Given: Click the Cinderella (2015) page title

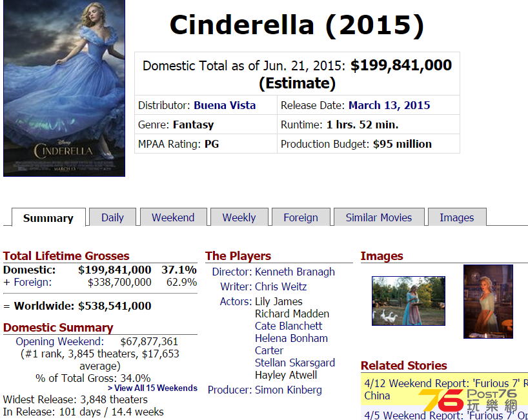Looking at the screenshot, I should [297, 25].
